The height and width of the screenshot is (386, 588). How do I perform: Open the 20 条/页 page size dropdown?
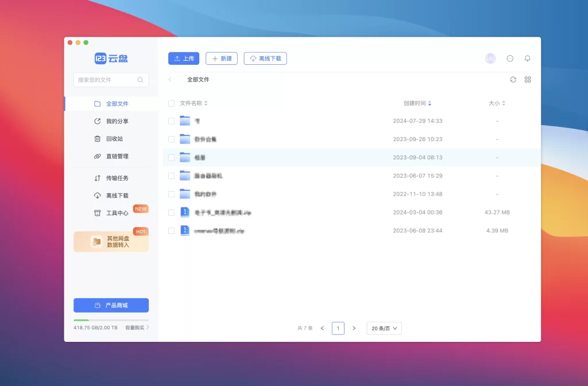click(384, 329)
